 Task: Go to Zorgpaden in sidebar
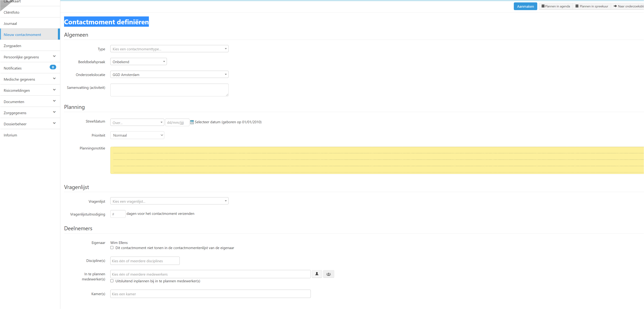tap(12, 46)
